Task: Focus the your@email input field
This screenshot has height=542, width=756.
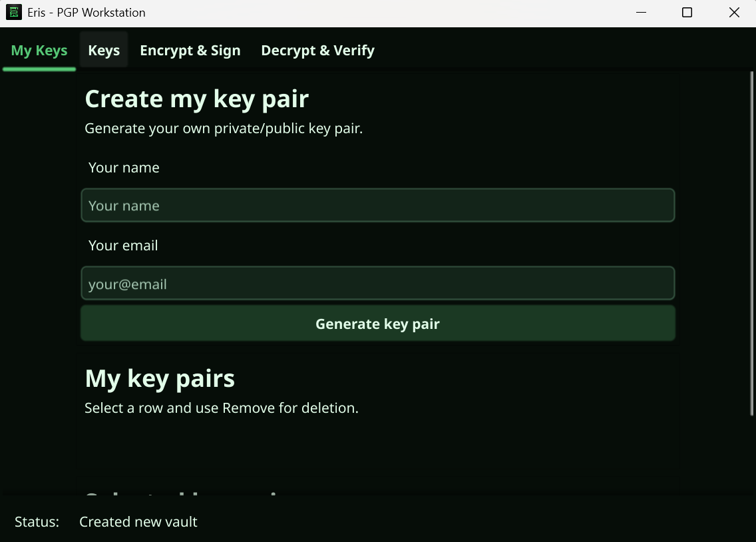Action: coord(377,283)
